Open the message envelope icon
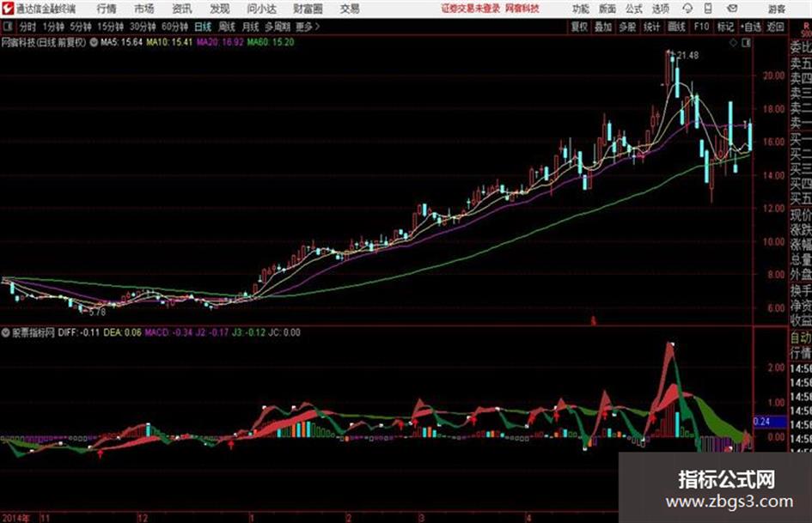The width and height of the screenshot is (812, 523). (732, 9)
